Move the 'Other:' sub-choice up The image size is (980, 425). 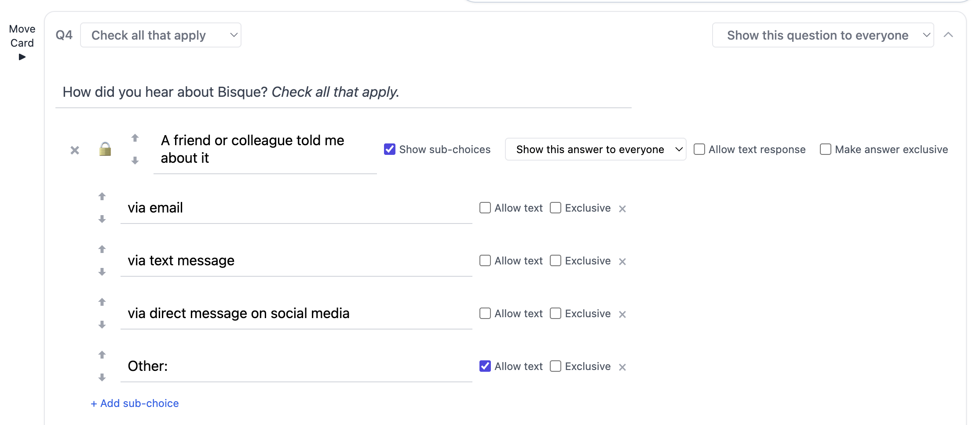(x=102, y=355)
